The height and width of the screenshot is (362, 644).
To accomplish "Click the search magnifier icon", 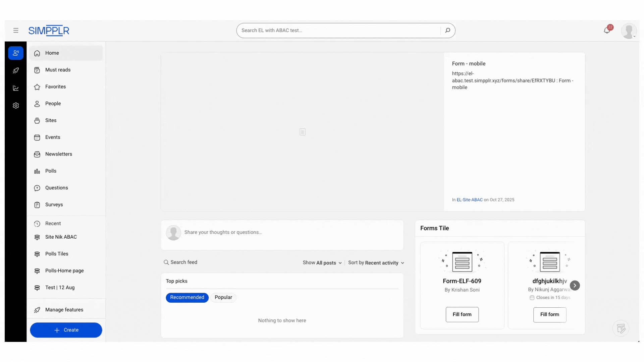I will (447, 31).
